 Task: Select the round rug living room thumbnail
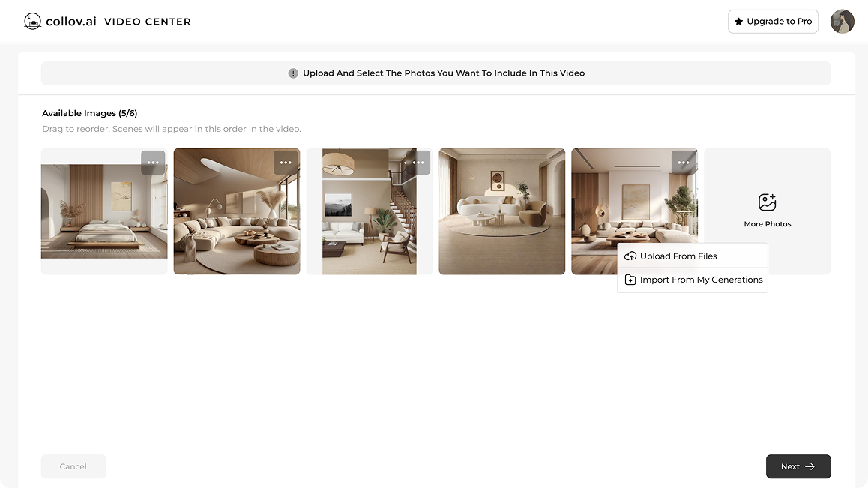(502, 211)
